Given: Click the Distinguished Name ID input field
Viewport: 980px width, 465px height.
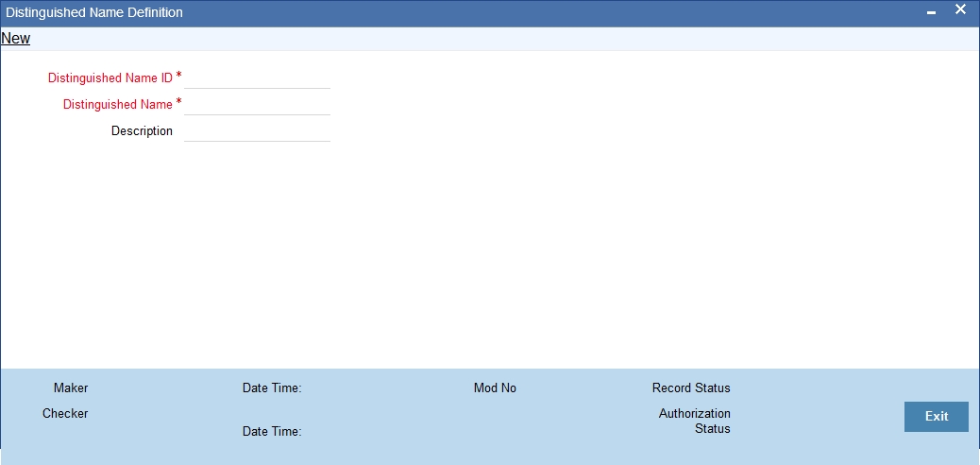Looking at the screenshot, I should coord(257,78).
